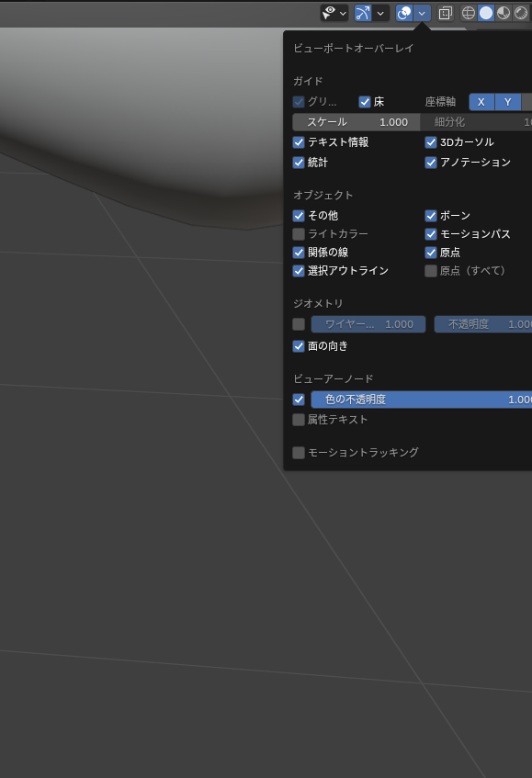Click the オブジェクト section label
532x778 pixels.
coord(323,195)
